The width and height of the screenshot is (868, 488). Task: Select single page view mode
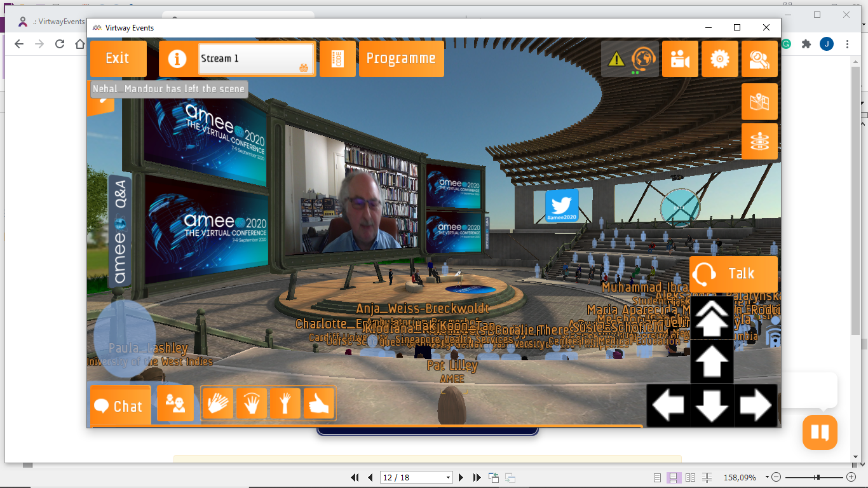click(658, 477)
